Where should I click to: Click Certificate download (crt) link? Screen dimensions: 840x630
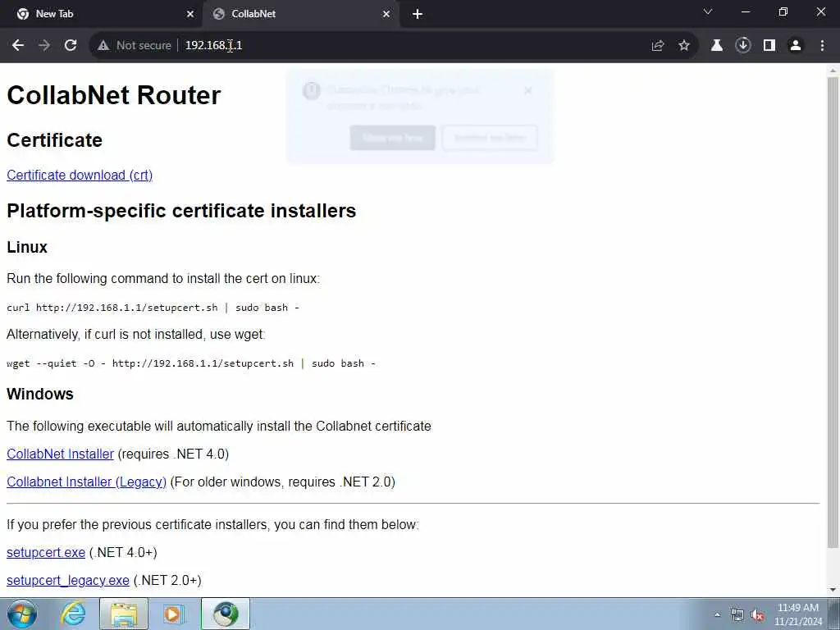80,176
